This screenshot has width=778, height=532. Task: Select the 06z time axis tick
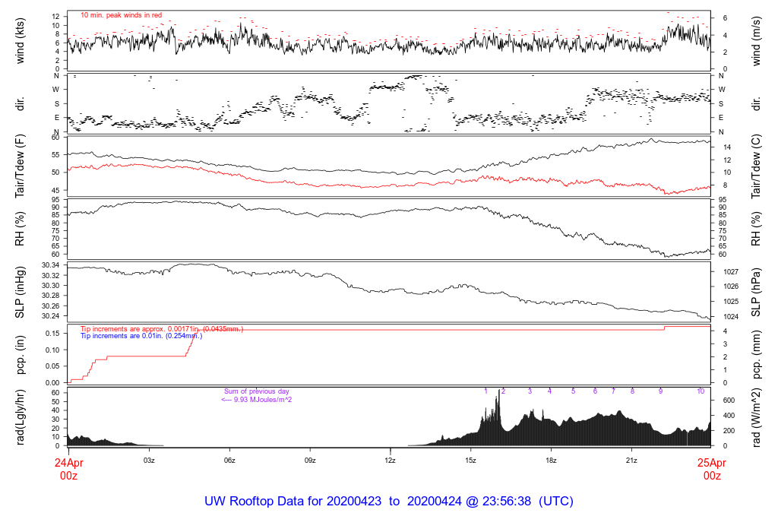[x=229, y=461]
